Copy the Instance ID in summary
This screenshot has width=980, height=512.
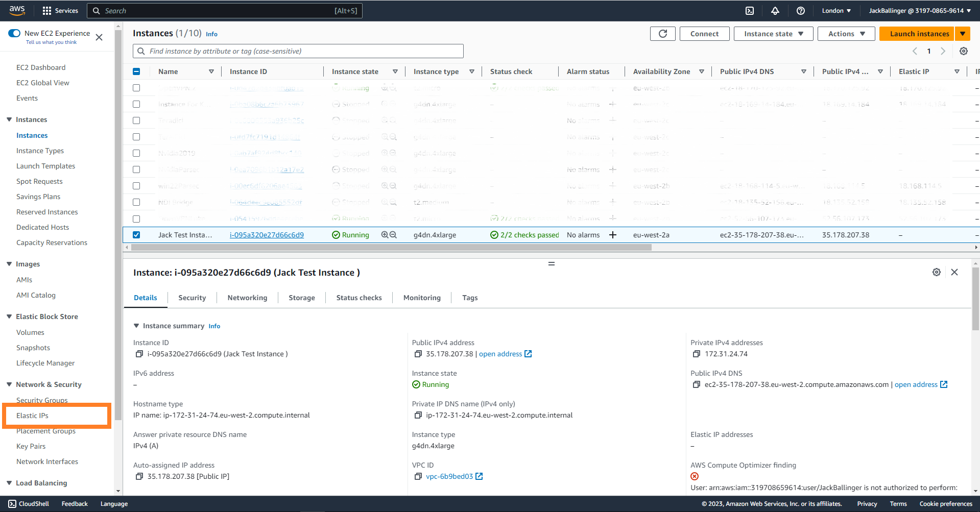(139, 354)
